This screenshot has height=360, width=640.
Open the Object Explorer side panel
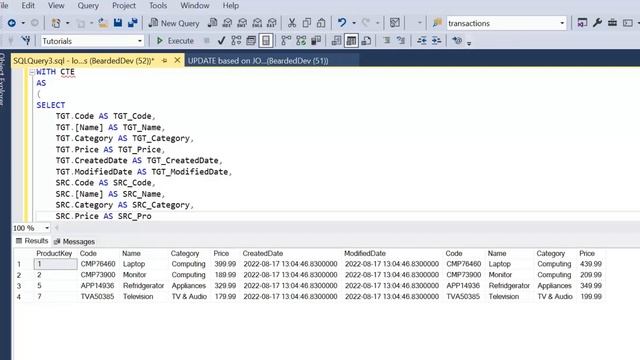[2, 80]
